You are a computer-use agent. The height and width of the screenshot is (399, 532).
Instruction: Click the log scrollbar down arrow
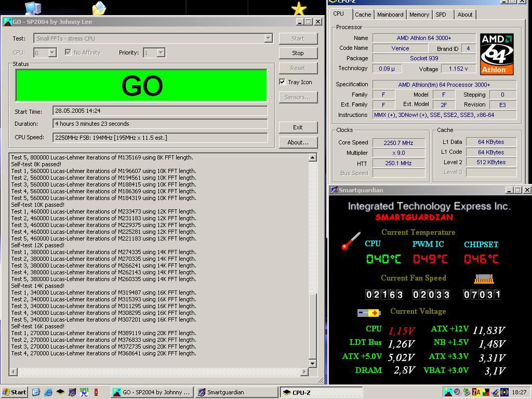(x=312, y=363)
